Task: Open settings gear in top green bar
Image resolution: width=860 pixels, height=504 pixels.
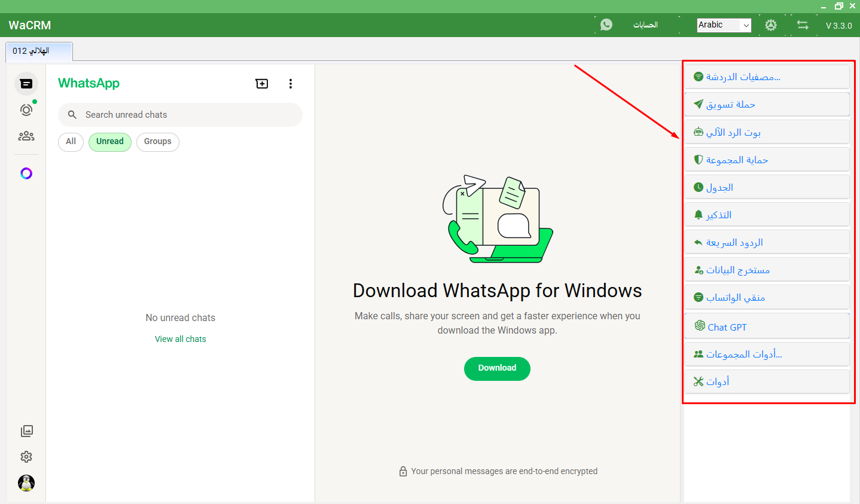Action: [x=771, y=25]
